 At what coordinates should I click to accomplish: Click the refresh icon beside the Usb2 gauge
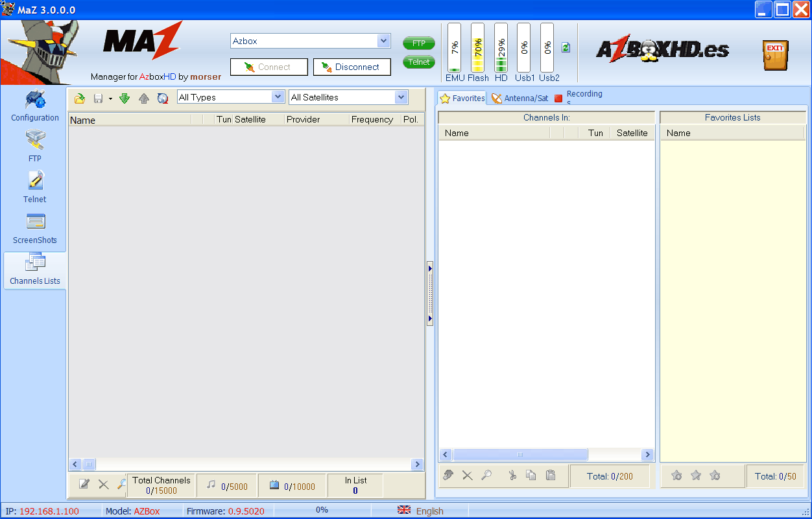click(566, 48)
